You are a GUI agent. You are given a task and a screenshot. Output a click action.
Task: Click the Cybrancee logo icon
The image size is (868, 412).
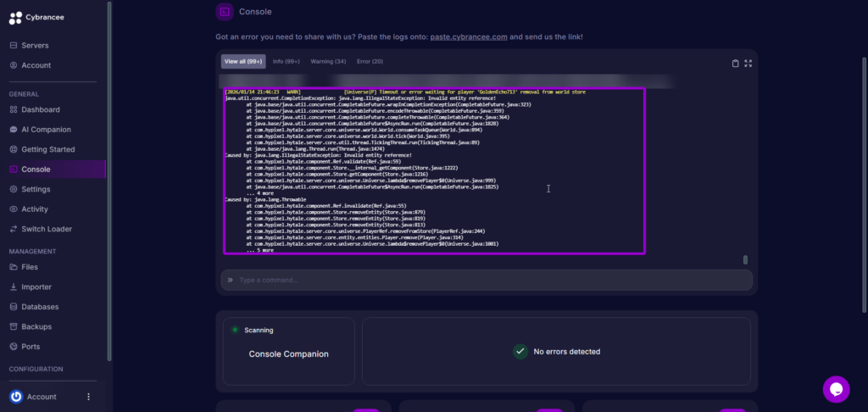15,18
